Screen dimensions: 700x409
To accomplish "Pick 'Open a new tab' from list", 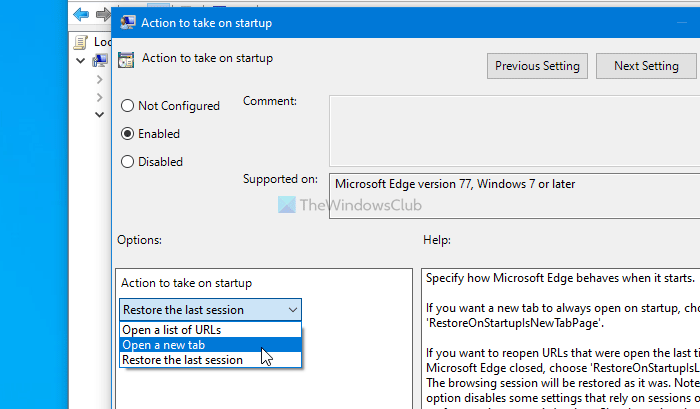I will click(163, 345).
